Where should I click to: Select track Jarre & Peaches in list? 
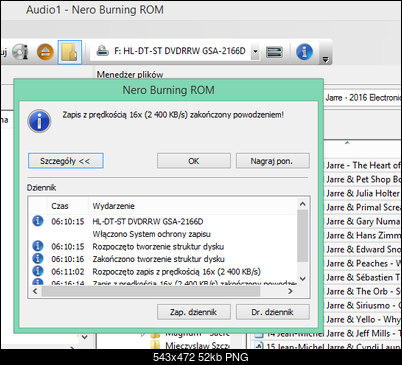(x=363, y=263)
